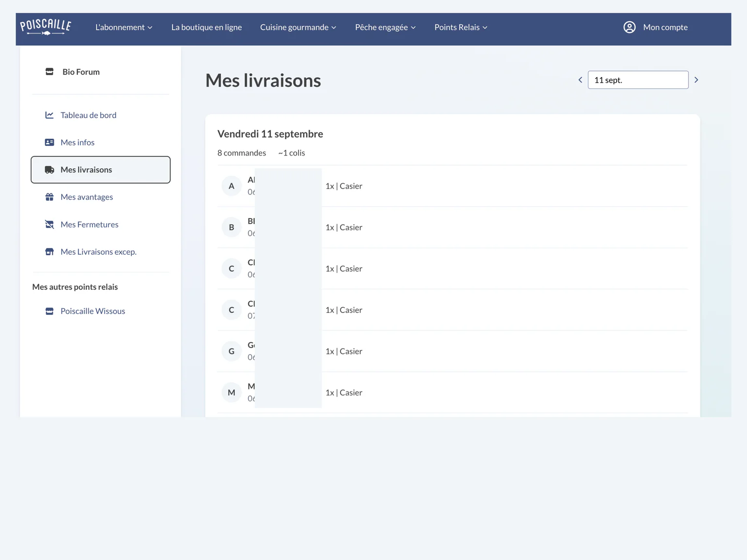Open Mes Fermetures page
This screenshot has width=747, height=560.
[89, 225]
